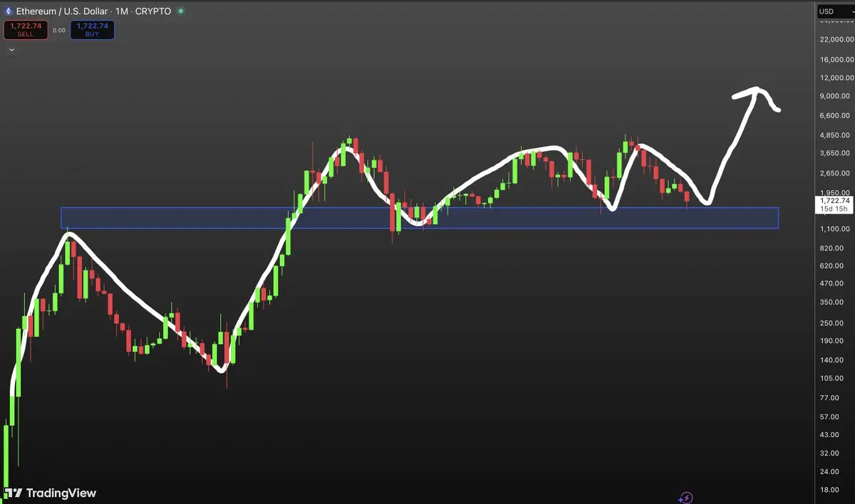The image size is (855, 504).
Task: Click the 350.00 price axis label
Action: pyautogui.click(x=833, y=303)
